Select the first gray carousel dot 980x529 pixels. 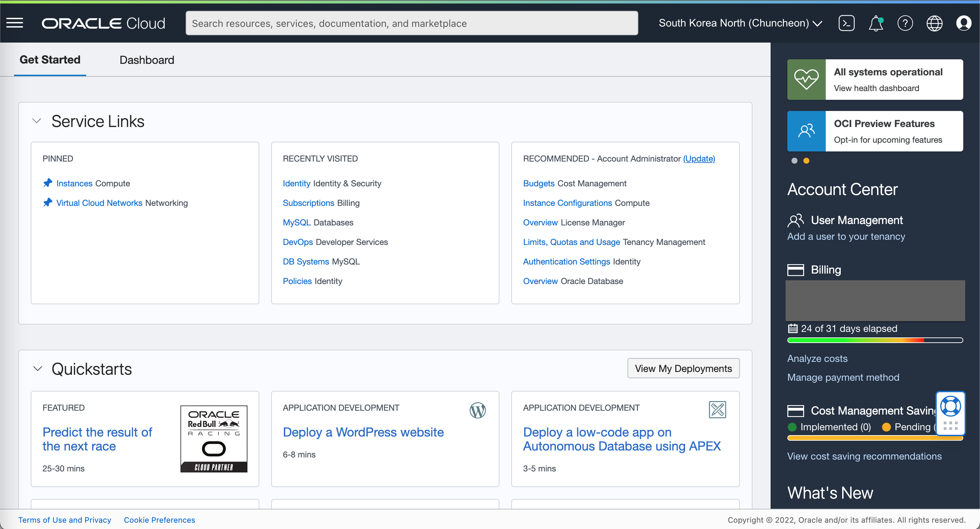(x=794, y=161)
